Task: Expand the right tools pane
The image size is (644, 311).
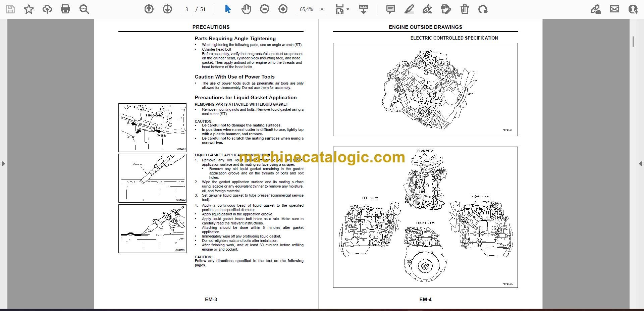Action: click(640, 164)
